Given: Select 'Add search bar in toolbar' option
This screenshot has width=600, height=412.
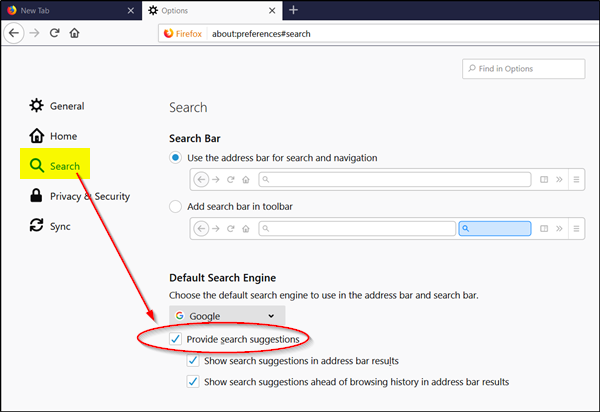Looking at the screenshot, I should (x=176, y=206).
